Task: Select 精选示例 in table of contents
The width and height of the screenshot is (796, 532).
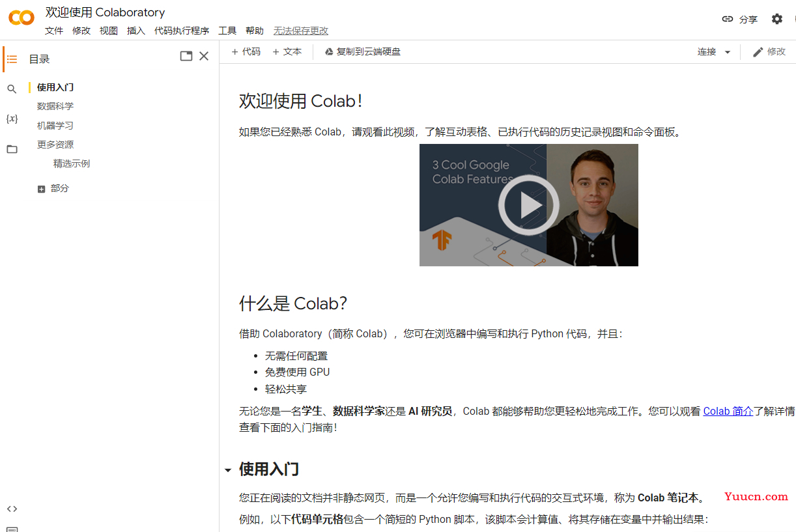Action: pos(72,163)
